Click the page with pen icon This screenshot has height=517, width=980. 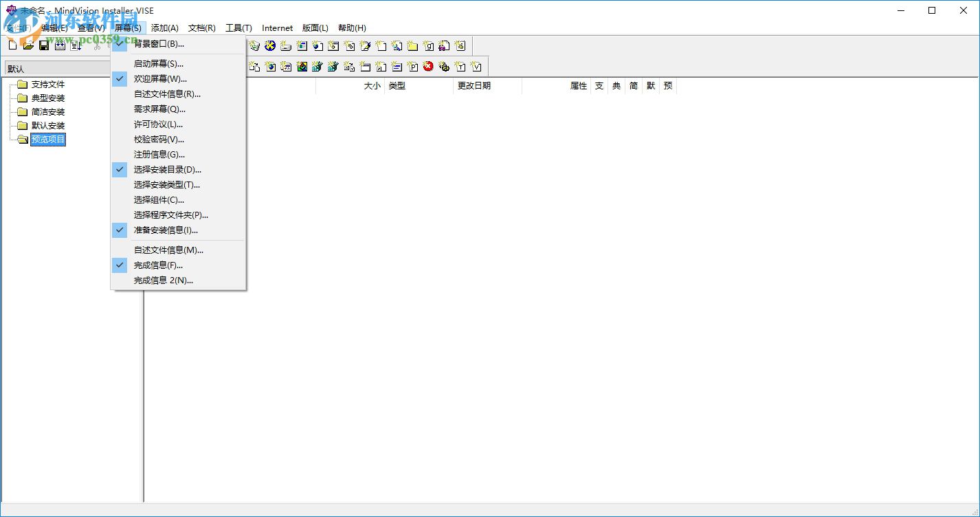(365, 46)
